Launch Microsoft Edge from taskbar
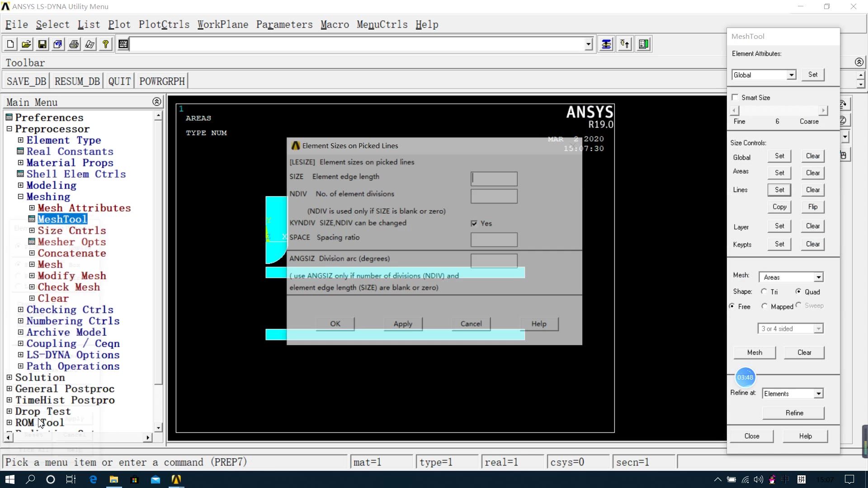The image size is (868, 488). pos(93,479)
